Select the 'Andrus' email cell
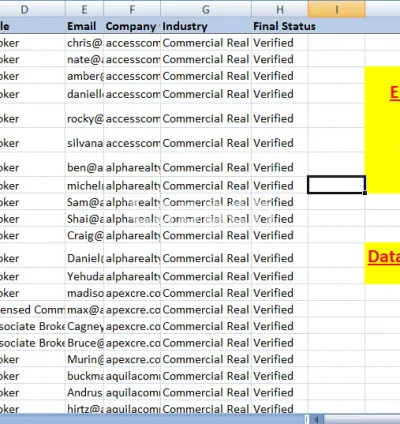 click(x=84, y=392)
